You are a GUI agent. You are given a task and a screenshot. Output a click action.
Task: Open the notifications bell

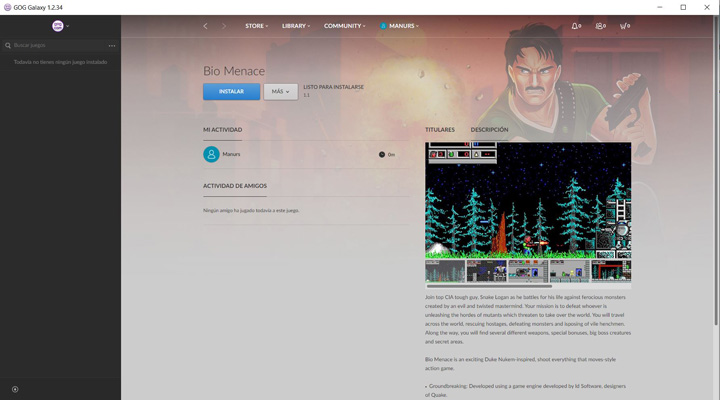click(x=576, y=26)
